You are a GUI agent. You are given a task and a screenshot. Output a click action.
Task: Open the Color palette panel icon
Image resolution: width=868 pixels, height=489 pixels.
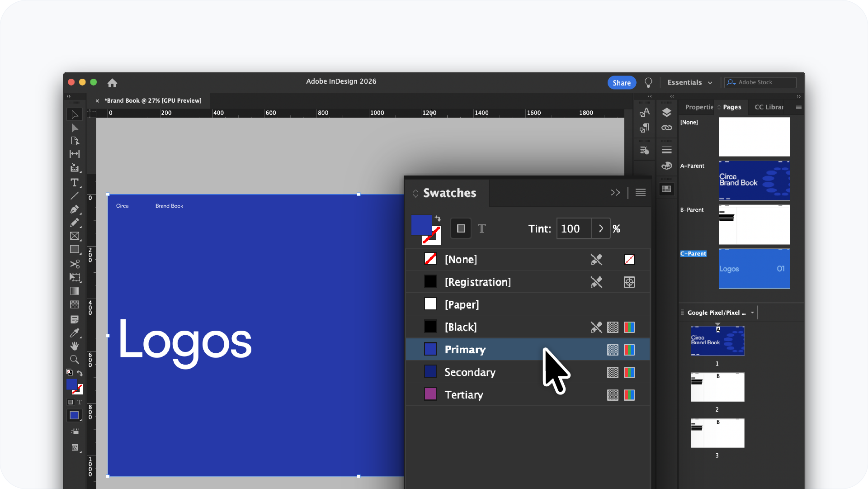pyautogui.click(x=666, y=166)
